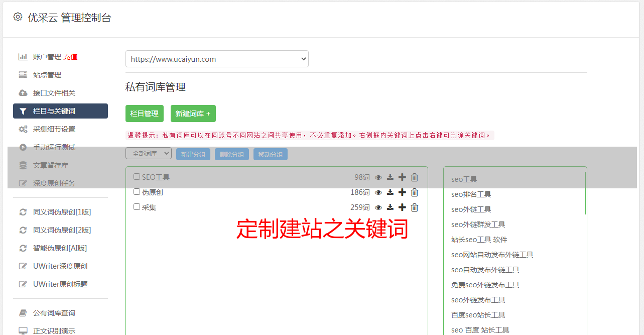View 采集 keywords via eye icon
The height and width of the screenshot is (335, 644).
[x=378, y=207]
